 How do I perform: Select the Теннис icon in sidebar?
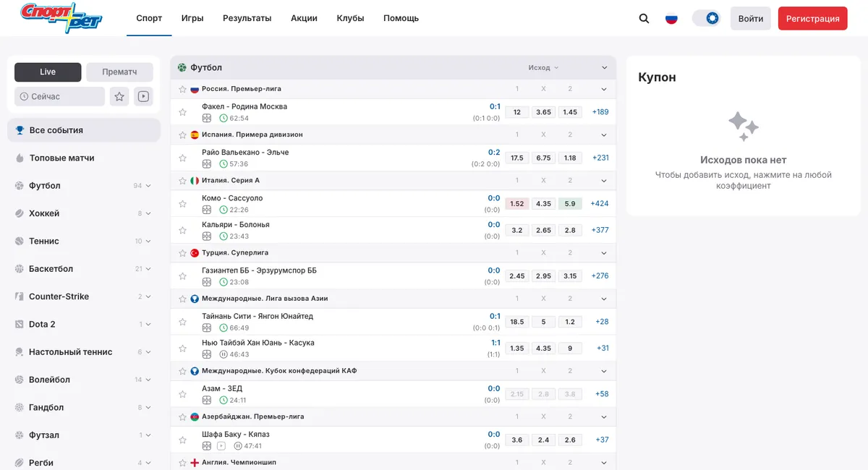pos(20,241)
